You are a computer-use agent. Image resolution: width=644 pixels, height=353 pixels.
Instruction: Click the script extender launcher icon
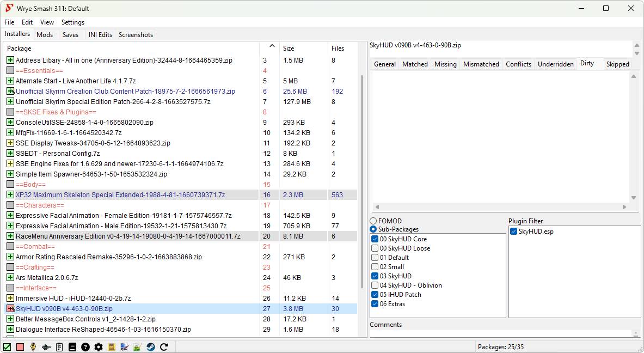(46, 346)
